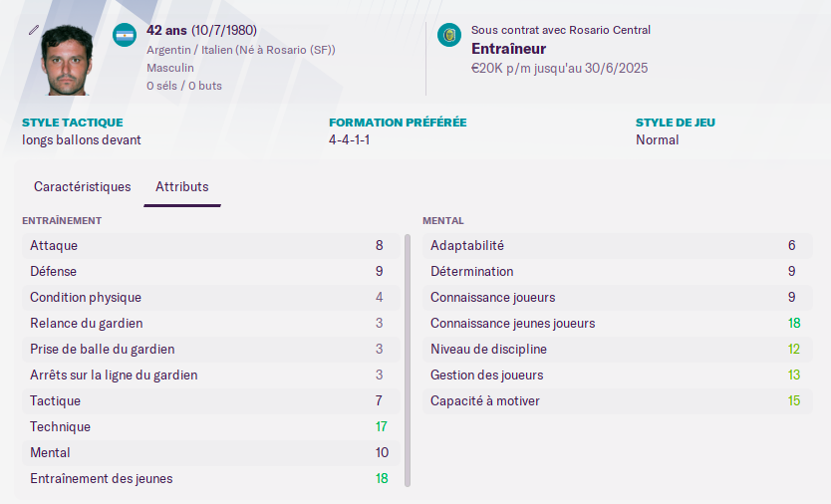Select the Entraînement des jeunes row
The image size is (831, 504).
211,478
